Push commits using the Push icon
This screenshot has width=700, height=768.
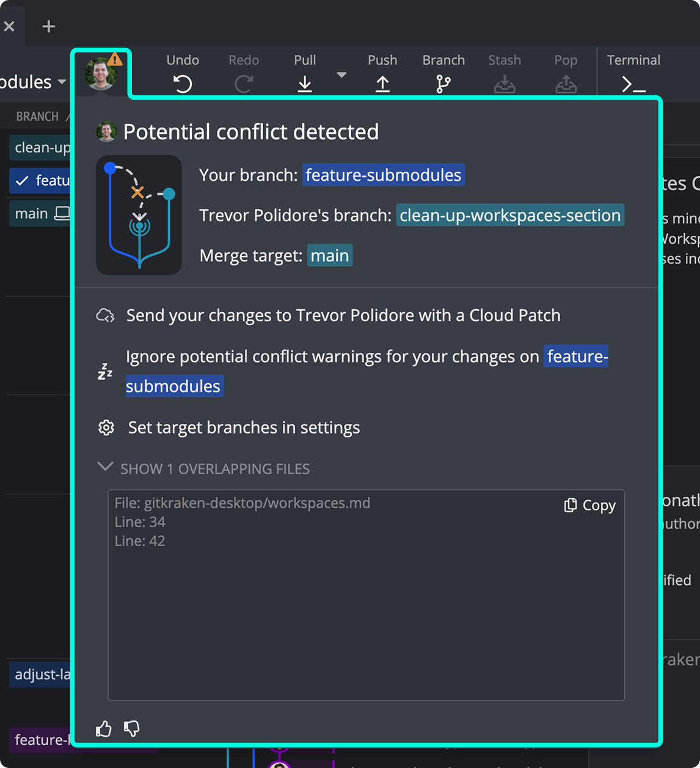(382, 84)
